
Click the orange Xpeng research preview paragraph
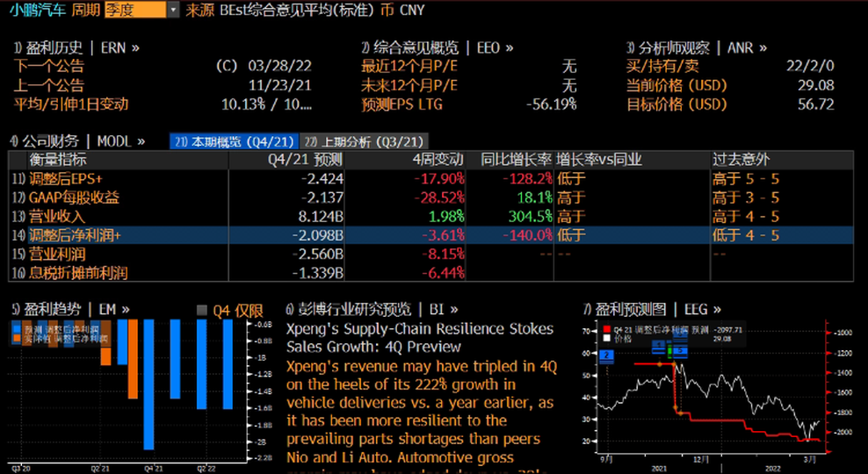tap(422, 416)
